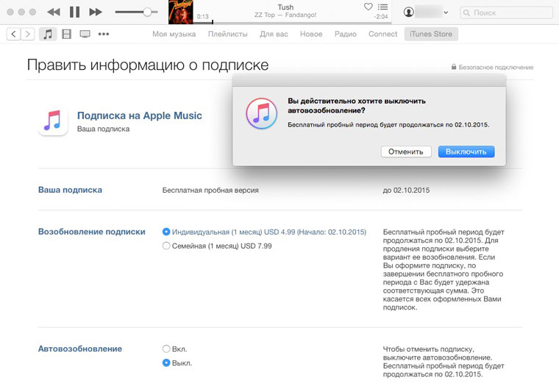
Task: Pause the playing track
Action: 74,12
